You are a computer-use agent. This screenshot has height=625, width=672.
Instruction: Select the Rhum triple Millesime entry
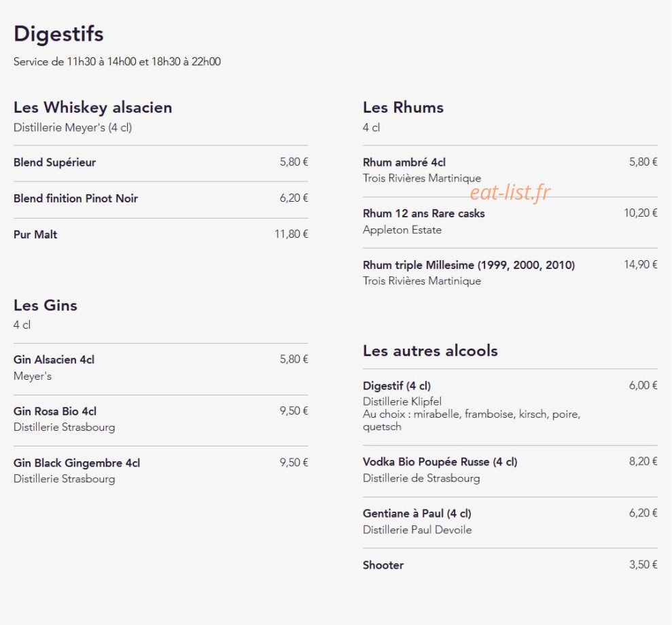click(510, 273)
